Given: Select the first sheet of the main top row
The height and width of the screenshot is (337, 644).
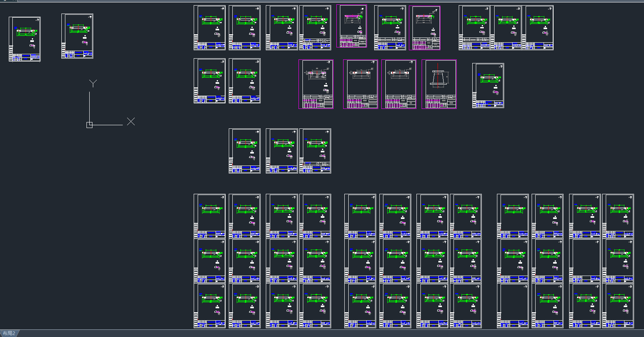Looking at the screenshot, I should [x=210, y=28].
